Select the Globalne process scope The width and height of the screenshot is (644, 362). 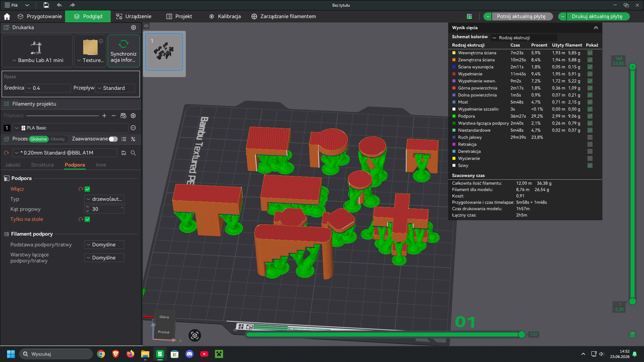[39, 139]
